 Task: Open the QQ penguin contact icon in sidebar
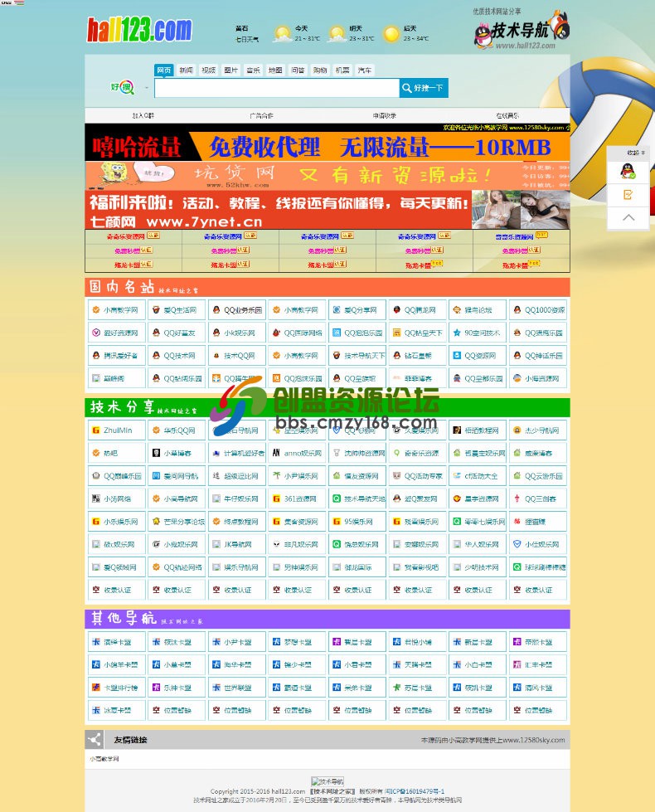(628, 172)
